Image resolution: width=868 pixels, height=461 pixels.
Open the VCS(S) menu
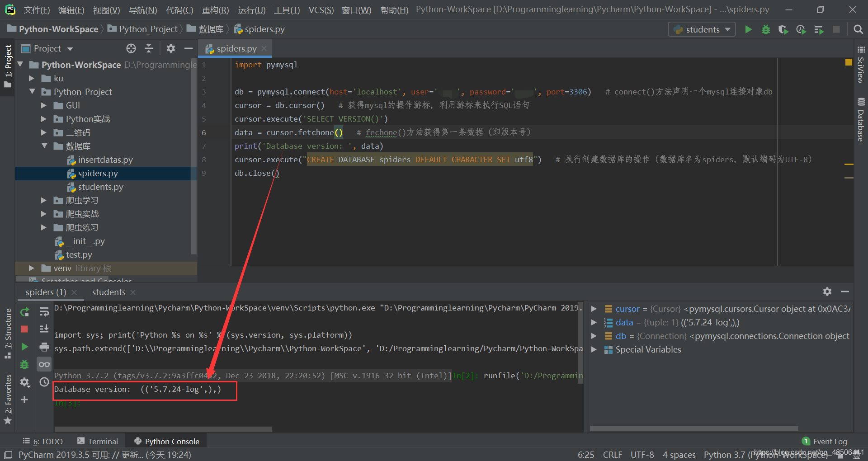(x=321, y=10)
